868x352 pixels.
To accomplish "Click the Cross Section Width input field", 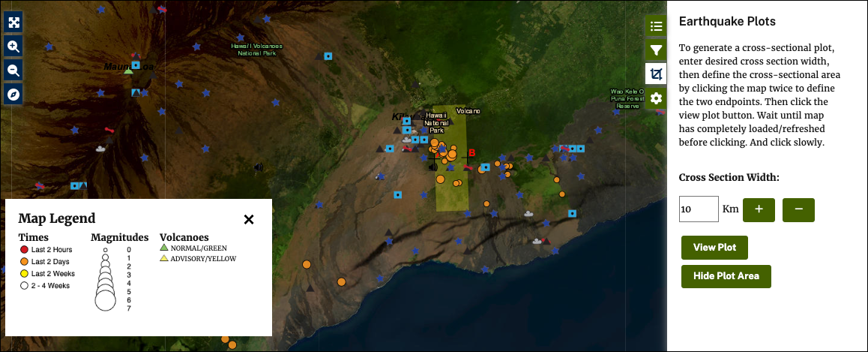I will tap(699, 209).
